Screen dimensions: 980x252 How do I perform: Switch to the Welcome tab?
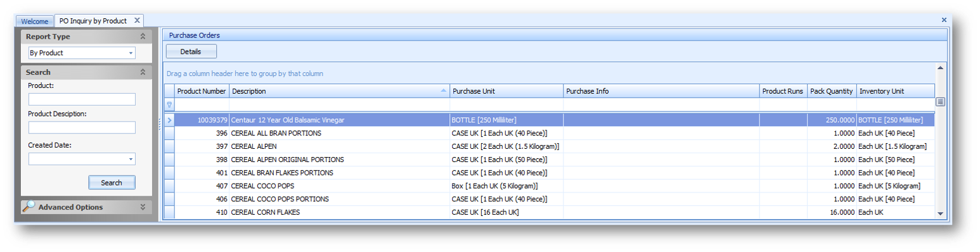point(35,21)
